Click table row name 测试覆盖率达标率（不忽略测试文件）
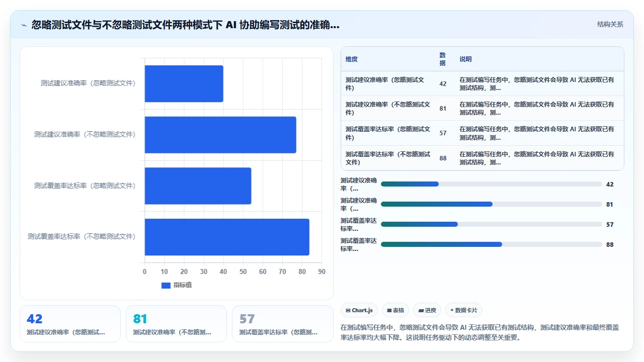Viewport: 644px width, 362px height. (388, 158)
